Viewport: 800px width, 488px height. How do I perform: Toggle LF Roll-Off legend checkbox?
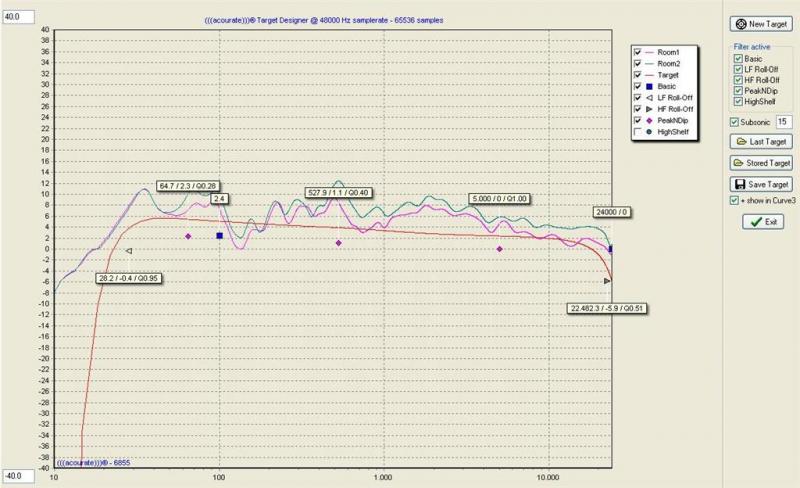637,97
